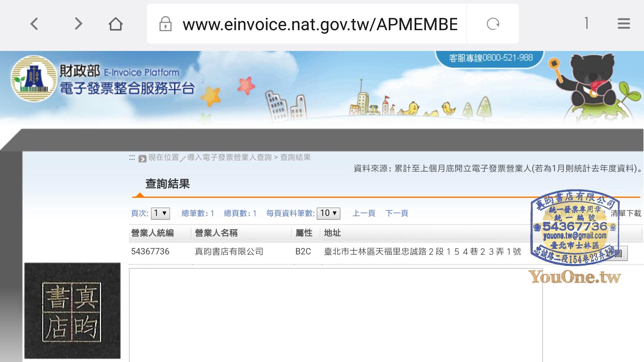The width and height of the screenshot is (644, 362).
Task: Select the 地址 column header
Action: tap(332, 233)
